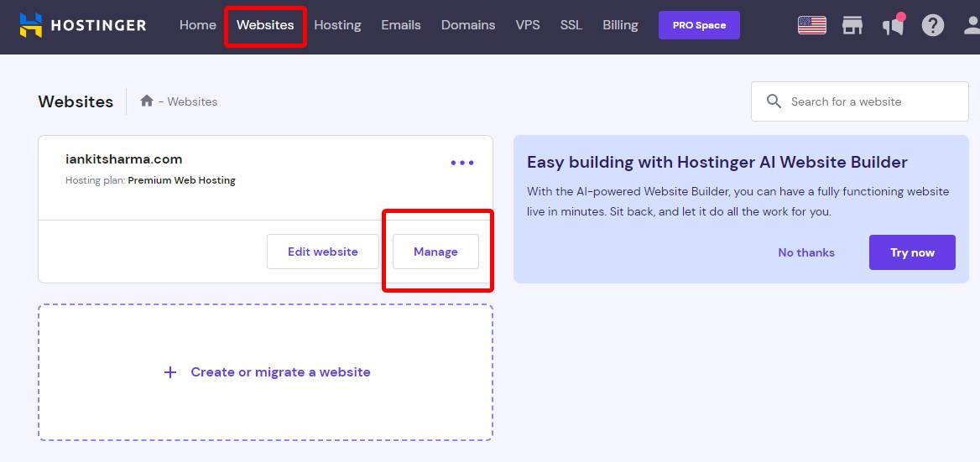Go to Home menu
The width and height of the screenshot is (980, 462).
coord(197,25)
